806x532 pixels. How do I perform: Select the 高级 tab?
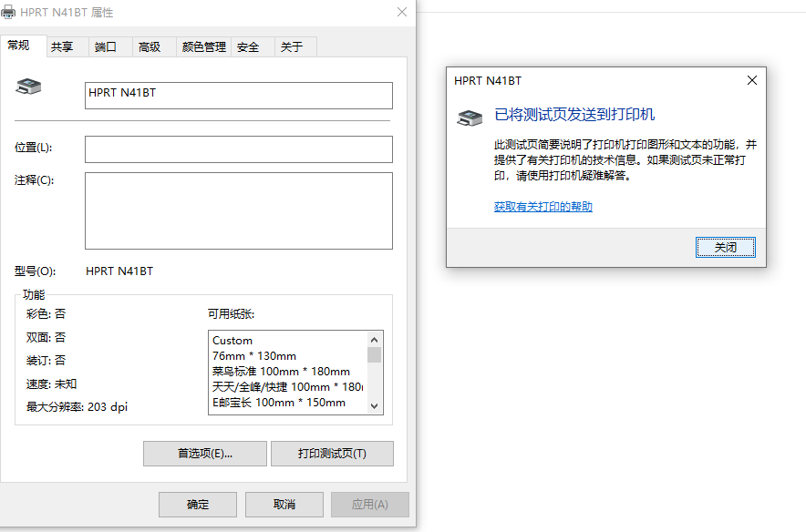pyautogui.click(x=154, y=46)
